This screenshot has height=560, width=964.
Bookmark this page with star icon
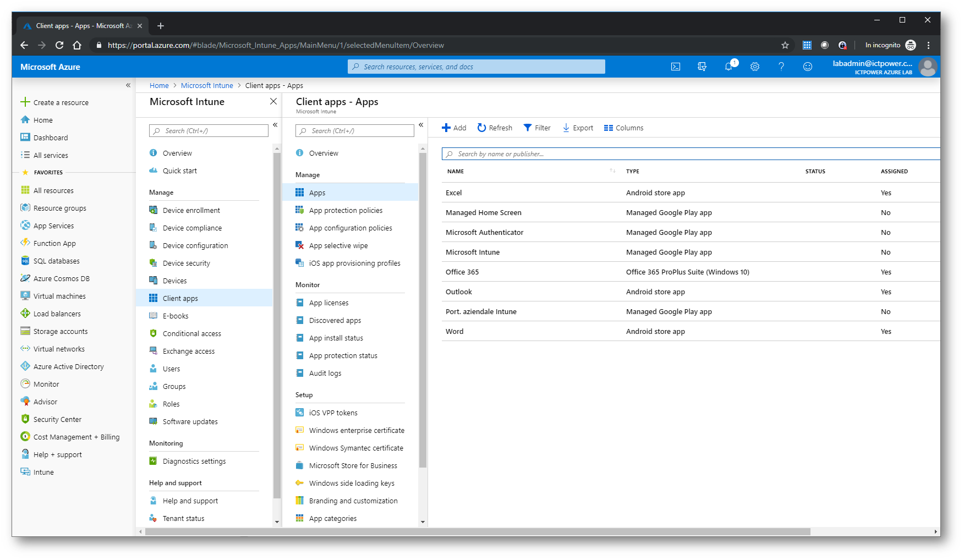(x=785, y=45)
